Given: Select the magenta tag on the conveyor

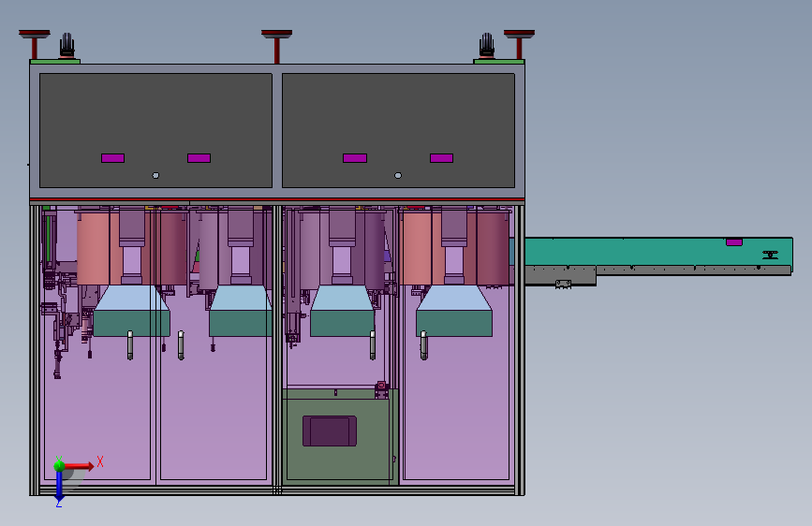Looking at the screenshot, I should pyautogui.click(x=734, y=242).
